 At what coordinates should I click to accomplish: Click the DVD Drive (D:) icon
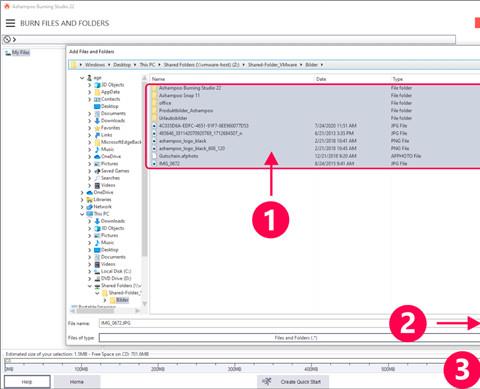point(97,278)
